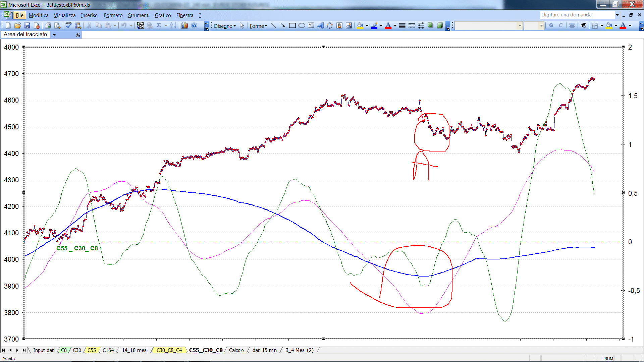Click the fx insert function button
This screenshot has width=644, height=362.
78,35
